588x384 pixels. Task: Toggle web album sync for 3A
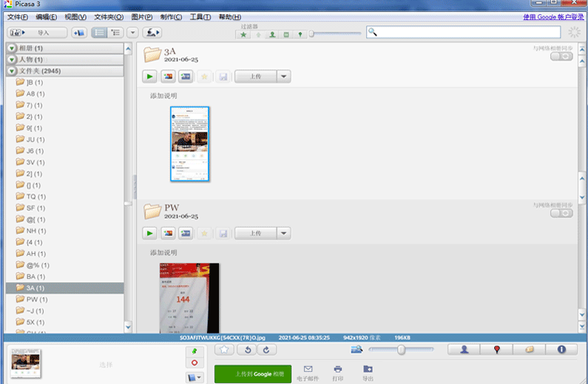(561, 57)
